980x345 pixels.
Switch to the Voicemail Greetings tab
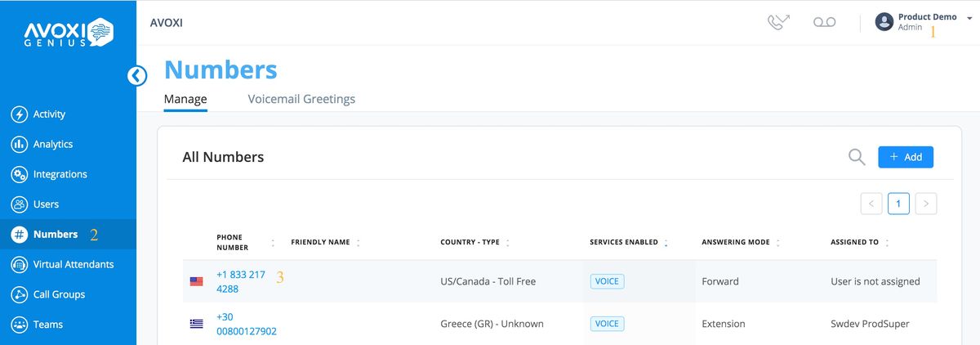tap(301, 99)
